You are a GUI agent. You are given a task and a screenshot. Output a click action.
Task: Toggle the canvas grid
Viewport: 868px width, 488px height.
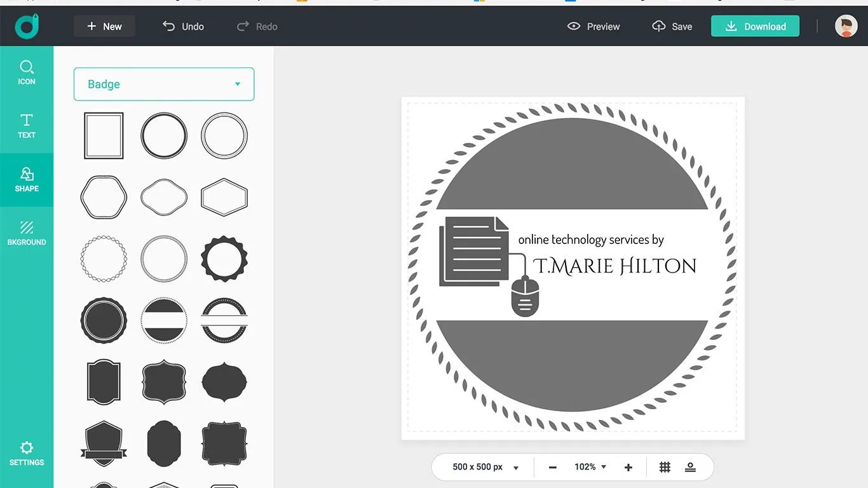point(665,467)
